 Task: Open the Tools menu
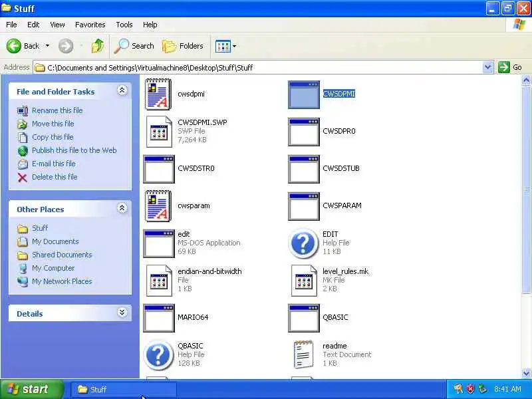(x=124, y=25)
